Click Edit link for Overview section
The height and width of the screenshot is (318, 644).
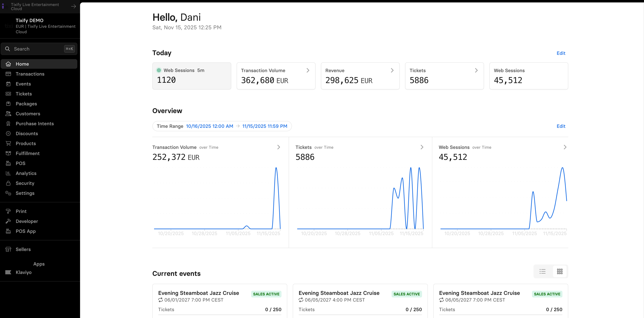(561, 126)
